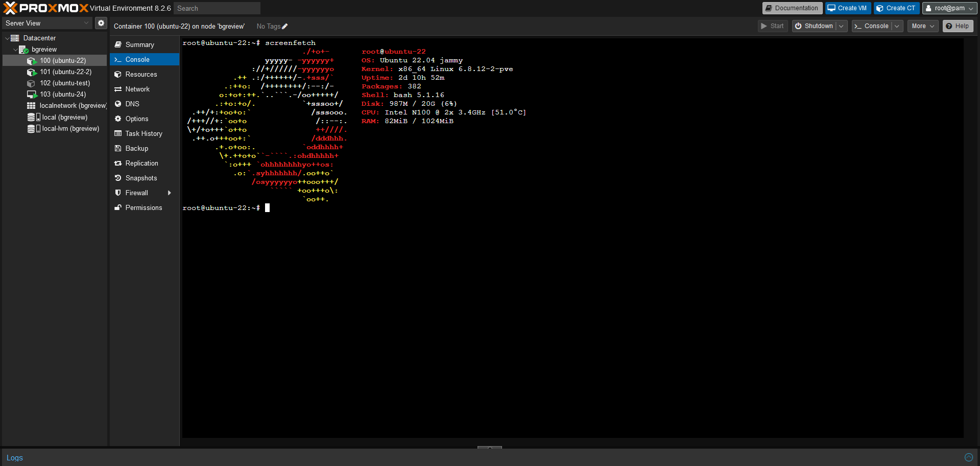The height and width of the screenshot is (466, 980).
Task: Open the Task History section
Action: pyautogui.click(x=145, y=134)
